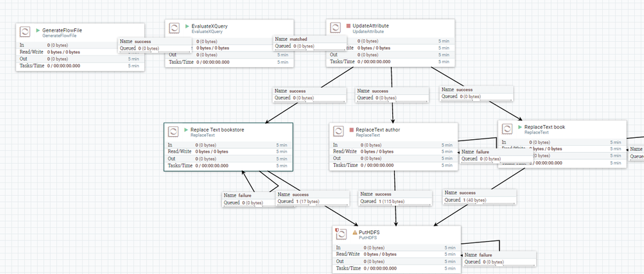Select success connection queued 1 (115 bytes)
The height and width of the screenshot is (274, 644).
[396, 198]
